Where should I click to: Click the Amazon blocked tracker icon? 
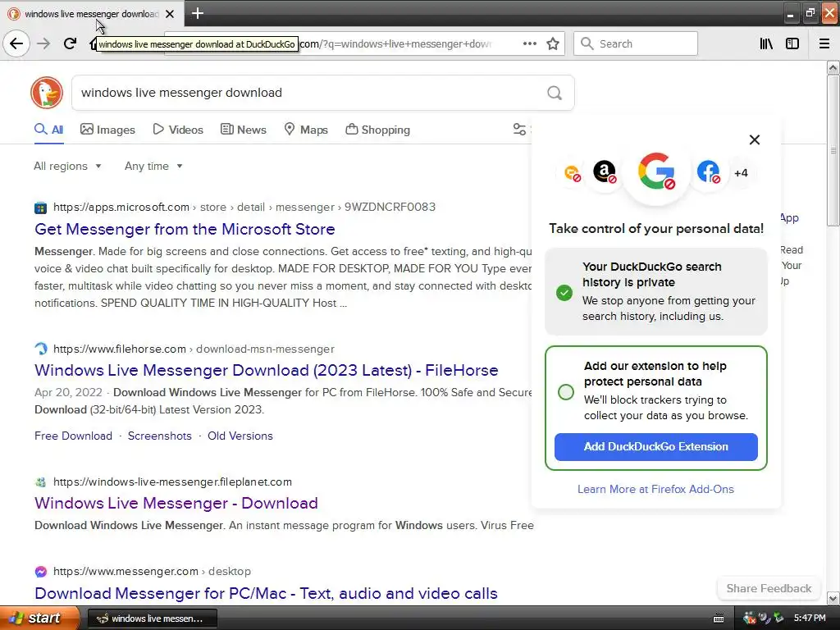(x=605, y=172)
